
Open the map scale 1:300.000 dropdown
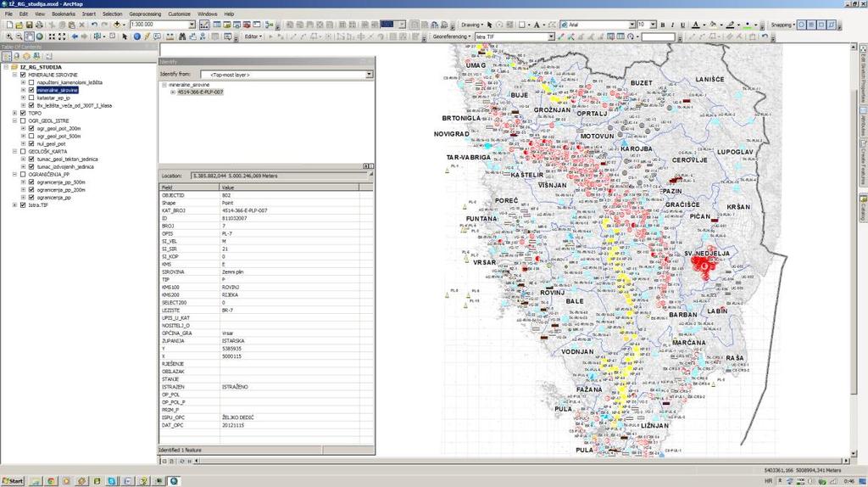[x=192, y=25]
